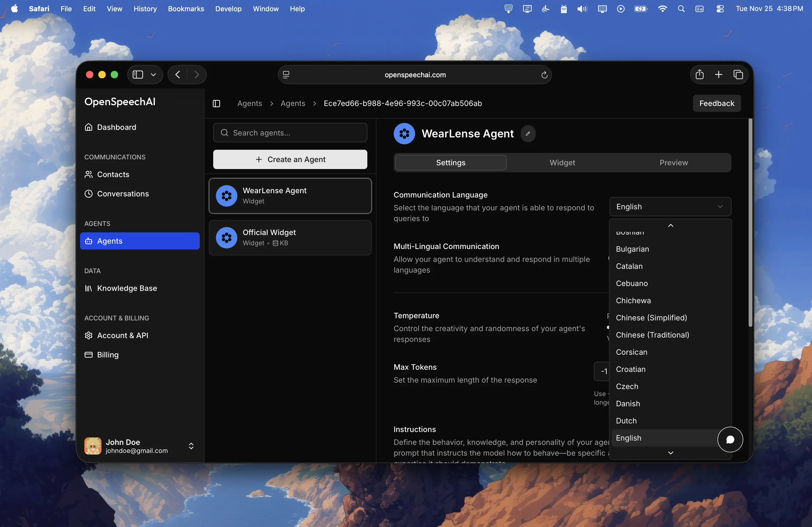The height and width of the screenshot is (527, 812).
Task: Expand the John Doe account switcher
Action: (x=191, y=446)
